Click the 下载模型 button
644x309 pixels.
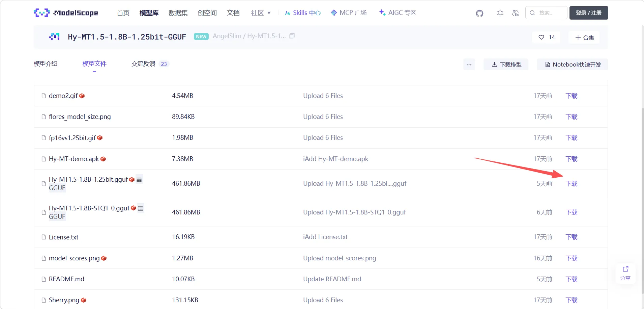(506, 65)
